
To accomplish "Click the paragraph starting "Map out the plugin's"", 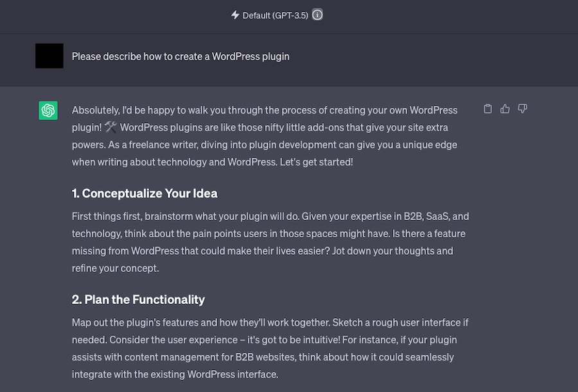I will click(x=270, y=348).
